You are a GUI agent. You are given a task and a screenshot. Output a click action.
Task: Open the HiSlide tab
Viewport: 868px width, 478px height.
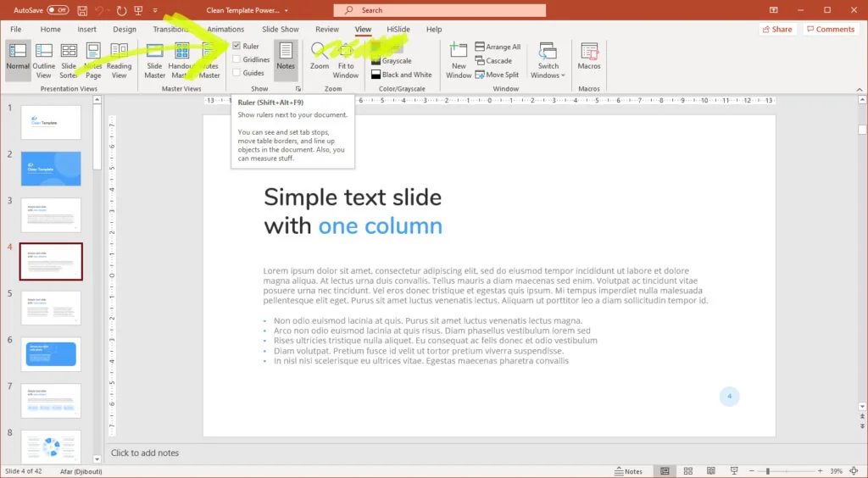point(398,30)
